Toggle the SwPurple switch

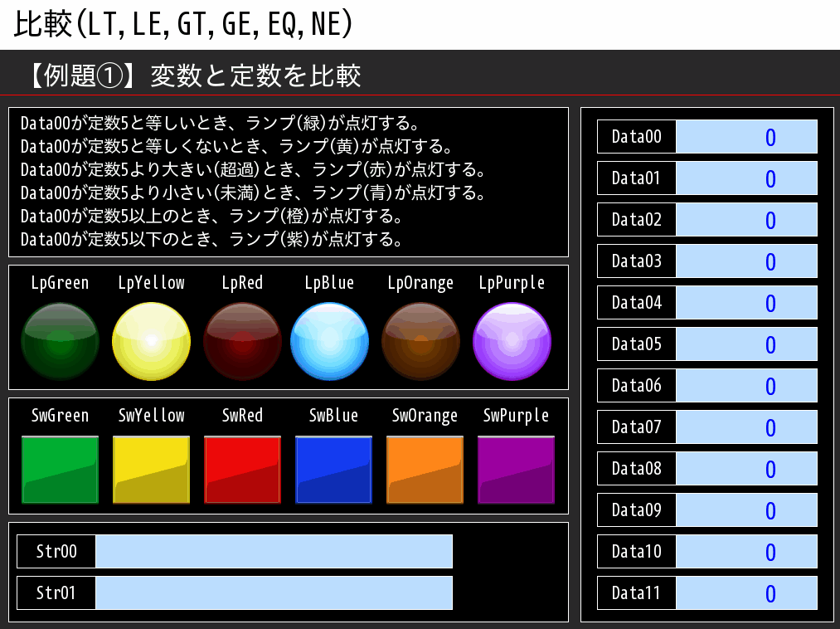pyautogui.click(x=516, y=470)
